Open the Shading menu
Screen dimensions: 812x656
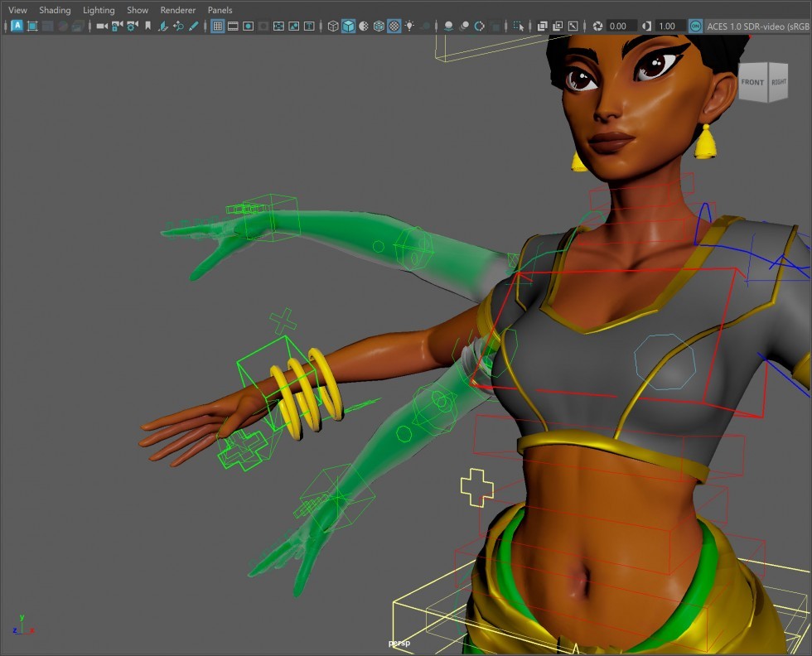pyautogui.click(x=55, y=10)
